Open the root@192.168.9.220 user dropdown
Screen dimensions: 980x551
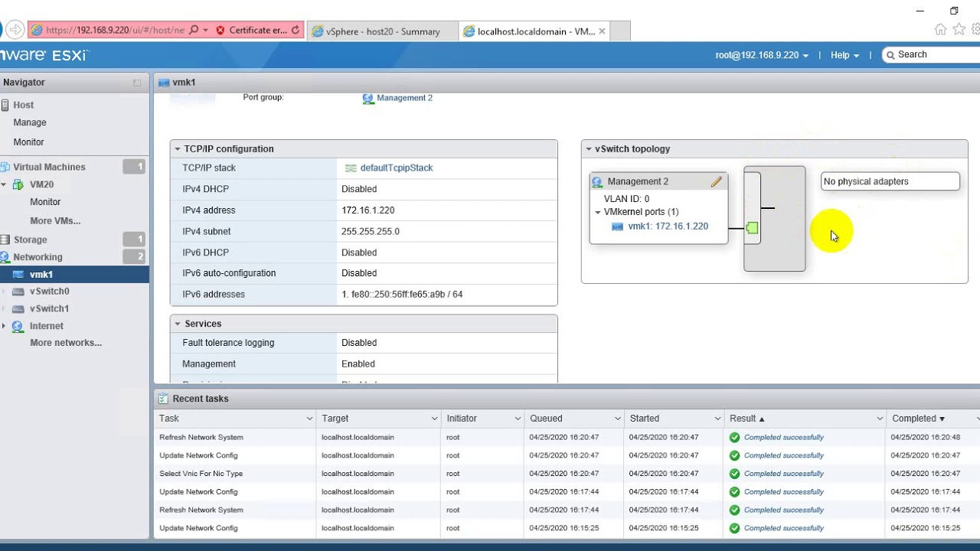[762, 55]
